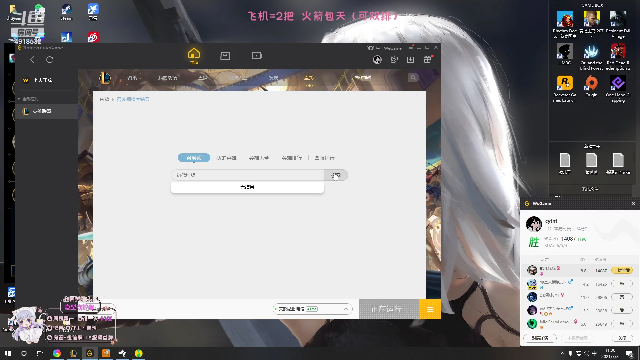The height and width of the screenshot is (360, 640).
Task: Choose the suggestion below the search box
Action: [247, 187]
